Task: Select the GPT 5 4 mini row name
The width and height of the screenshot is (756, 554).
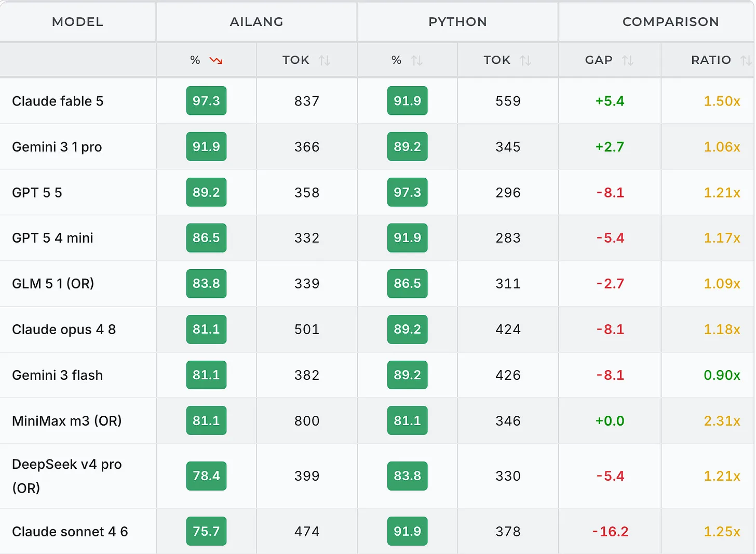Action: pos(52,238)
